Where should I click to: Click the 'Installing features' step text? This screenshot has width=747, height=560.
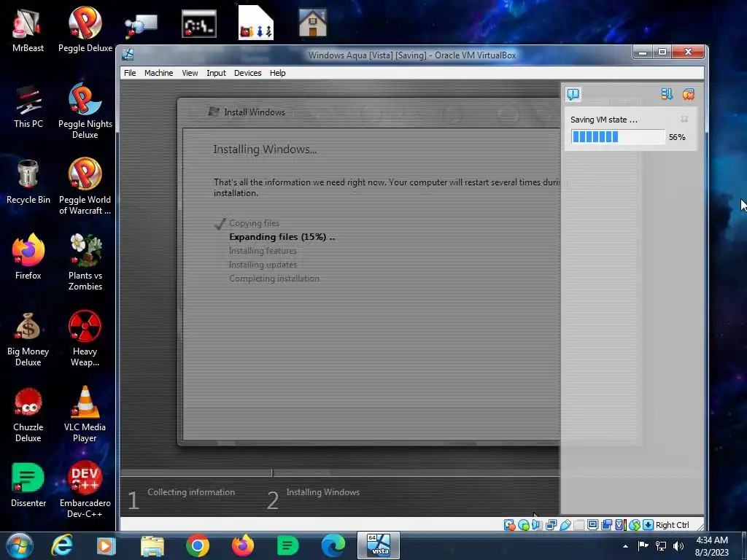(x=263, y=251)
